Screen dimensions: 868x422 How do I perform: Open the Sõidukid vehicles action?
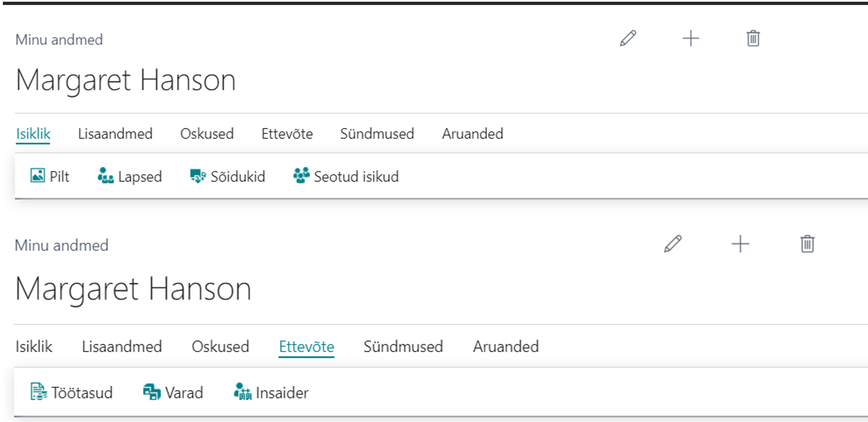click(227, 176)
